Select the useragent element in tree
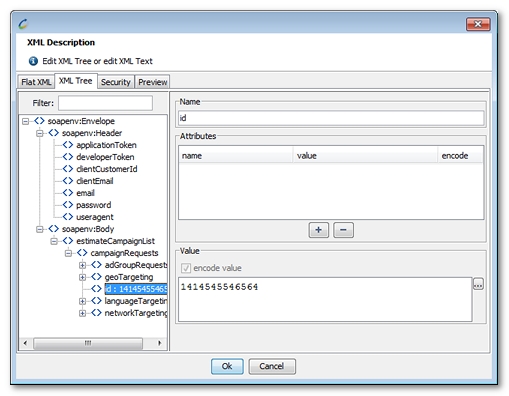Viewport: 509px width, 396px height. pyautogui.click(x=95, y=217)
